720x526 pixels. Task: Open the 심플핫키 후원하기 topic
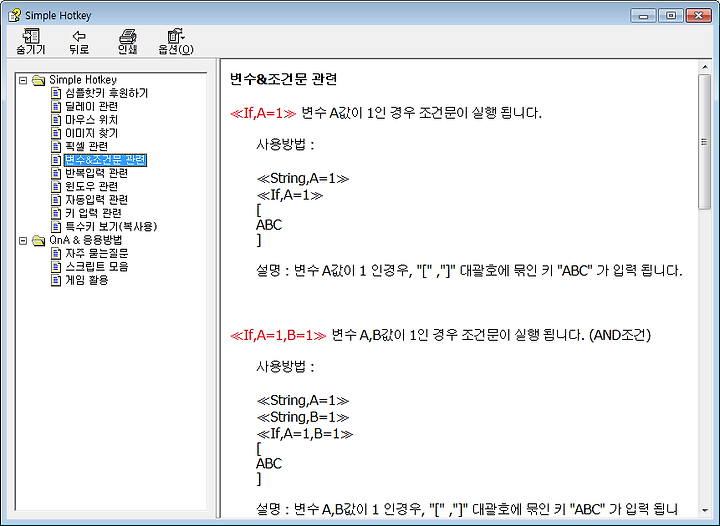tap(107, 93)
